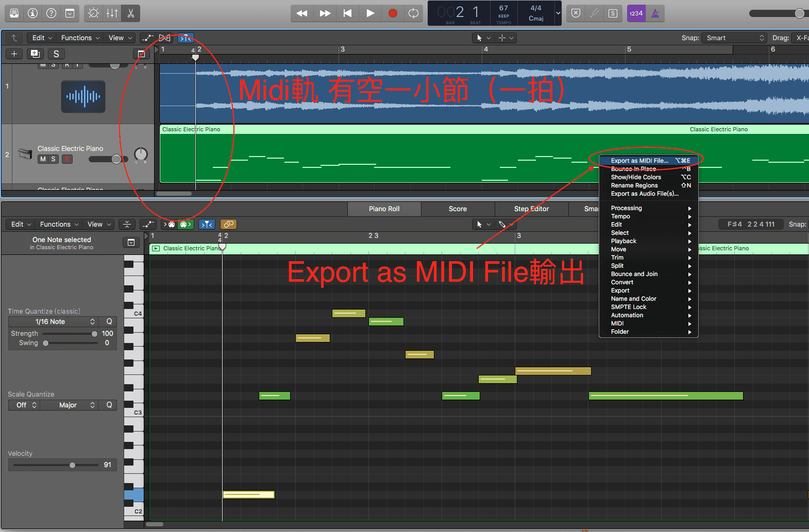Open the Processing submenu
This screenshot has width=809, height=532.
[649, 208]
